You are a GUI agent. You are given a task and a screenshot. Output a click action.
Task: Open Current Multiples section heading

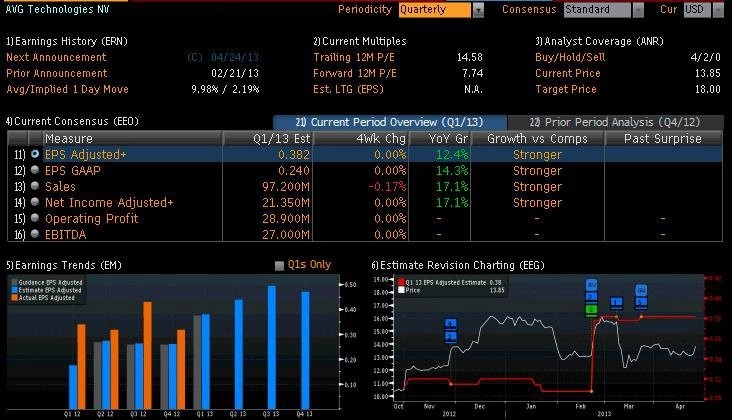click(x=360, y=41)
